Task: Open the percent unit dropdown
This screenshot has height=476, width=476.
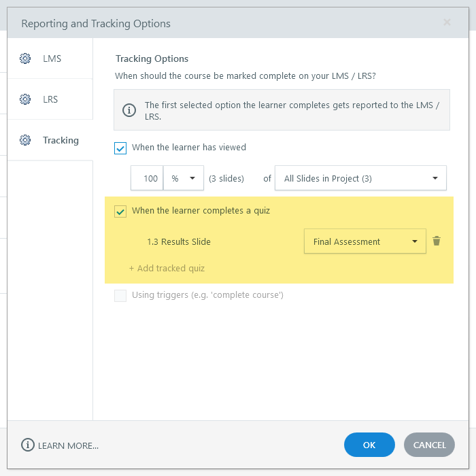Action: (x=184, y=178)
